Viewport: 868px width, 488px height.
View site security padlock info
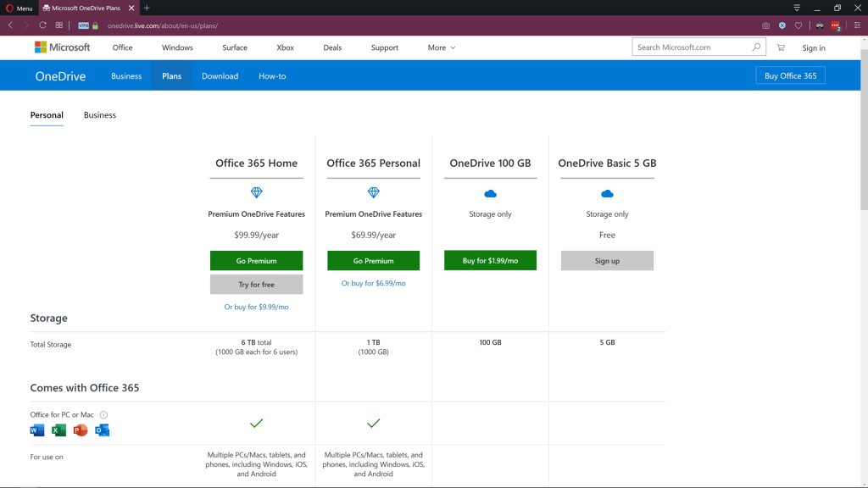tap(95, 25)
